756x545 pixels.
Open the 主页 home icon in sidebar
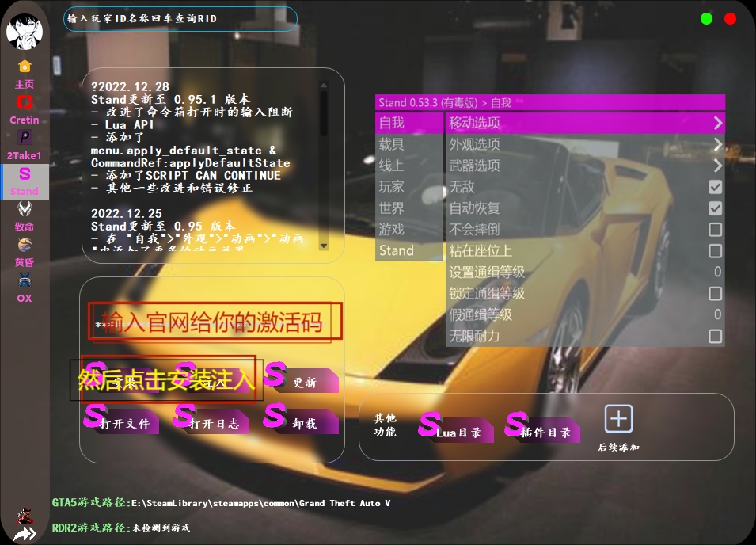coord(25,66)
